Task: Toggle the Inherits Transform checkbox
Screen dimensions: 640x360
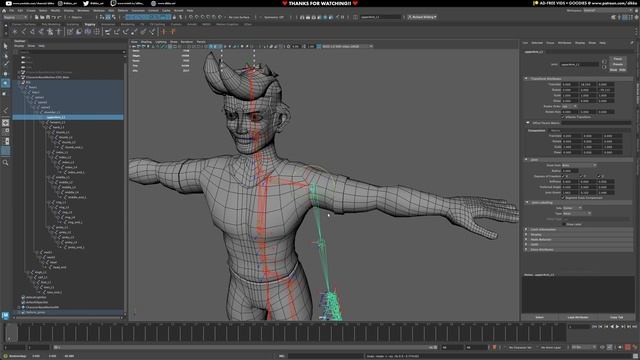Action: click(564, 117)
